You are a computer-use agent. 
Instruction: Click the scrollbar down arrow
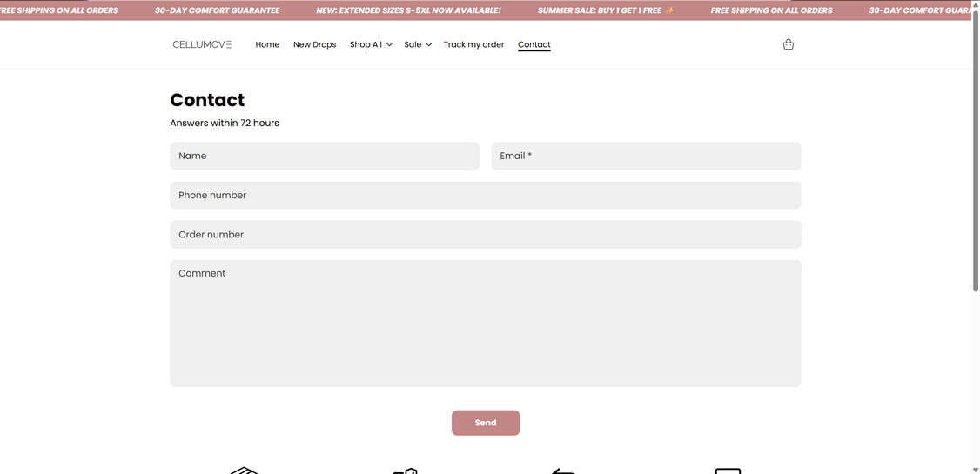[x=976, y=469]
